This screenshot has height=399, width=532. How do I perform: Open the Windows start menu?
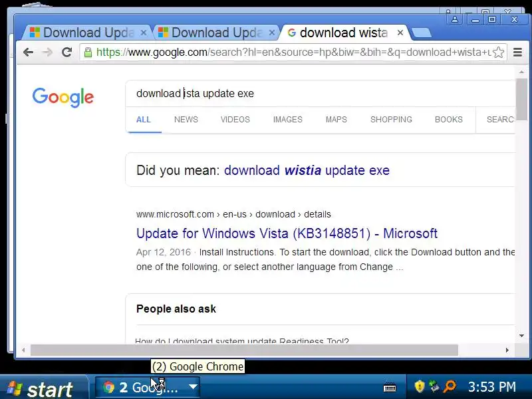(x=43, y=388)
